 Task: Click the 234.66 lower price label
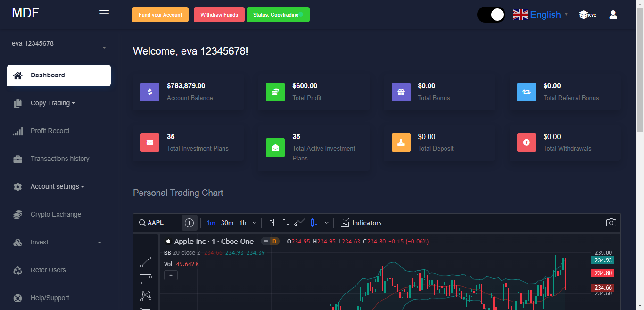(603, 288)
